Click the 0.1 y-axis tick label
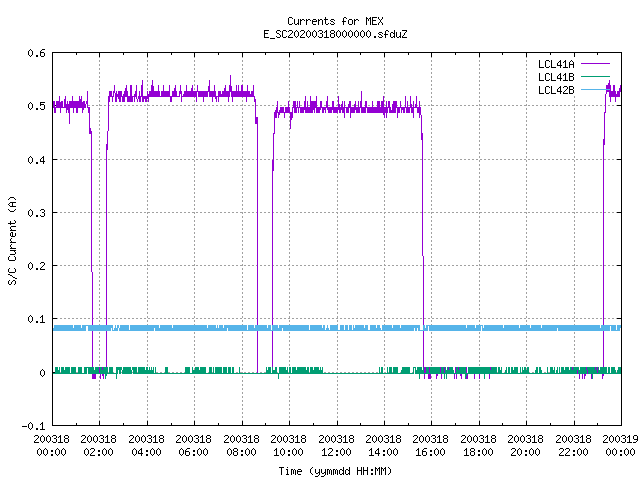The image size is (640, 480). 37,319
